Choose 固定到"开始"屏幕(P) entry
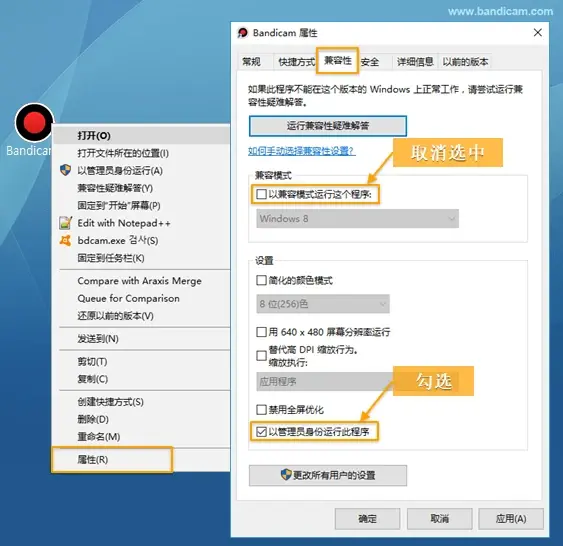 point(141,206)
